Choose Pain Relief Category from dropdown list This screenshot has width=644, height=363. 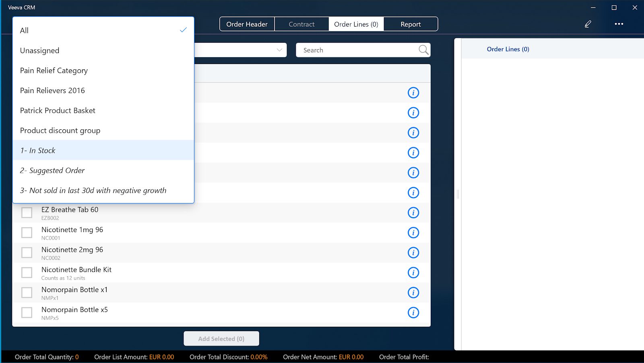point(54,71)
